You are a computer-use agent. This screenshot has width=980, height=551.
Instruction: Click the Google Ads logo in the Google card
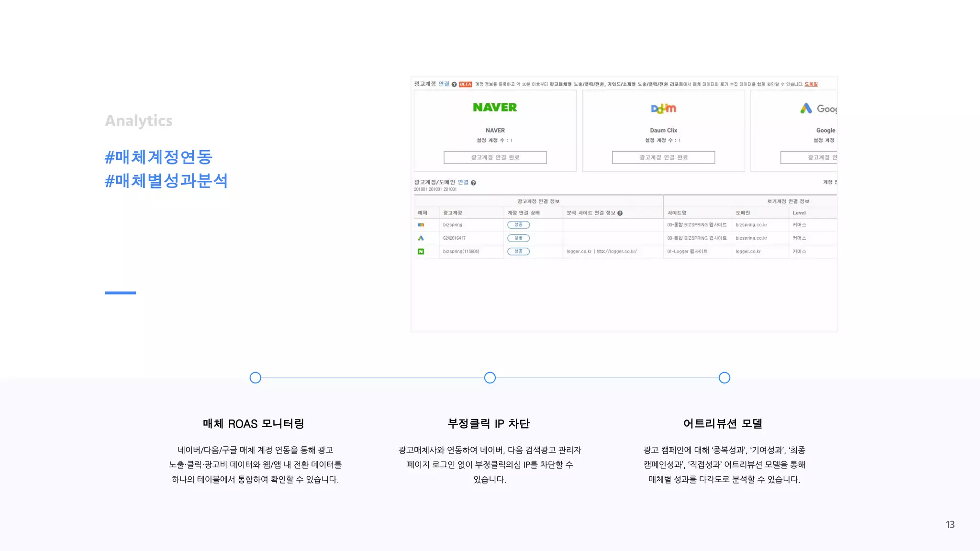(819, 109)
